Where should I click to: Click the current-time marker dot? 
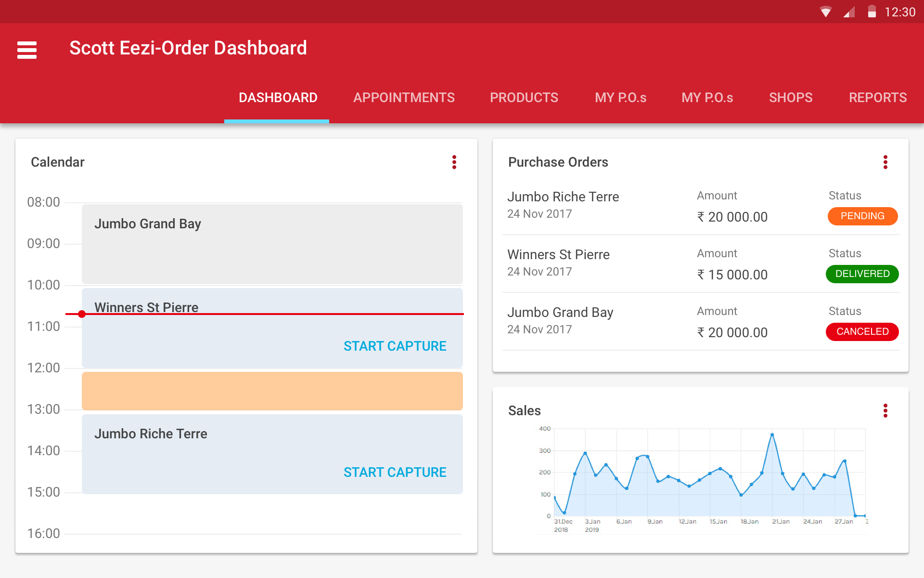pyautogui.click(x=82, y=314)
